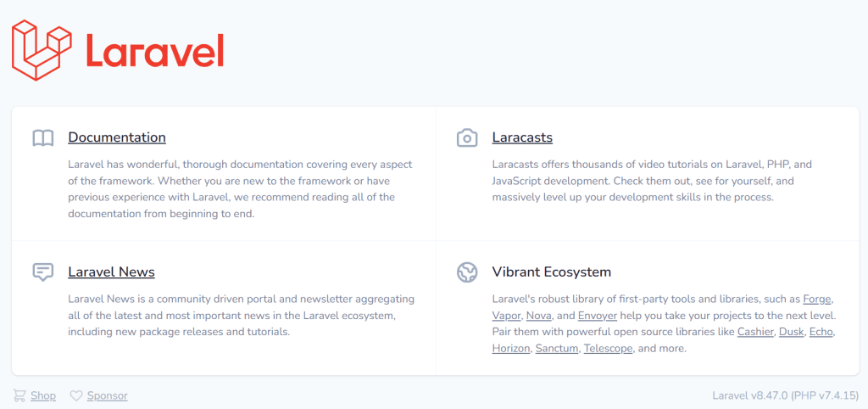
Task: Open the Cashier library link
Action: tap(755, 331)
